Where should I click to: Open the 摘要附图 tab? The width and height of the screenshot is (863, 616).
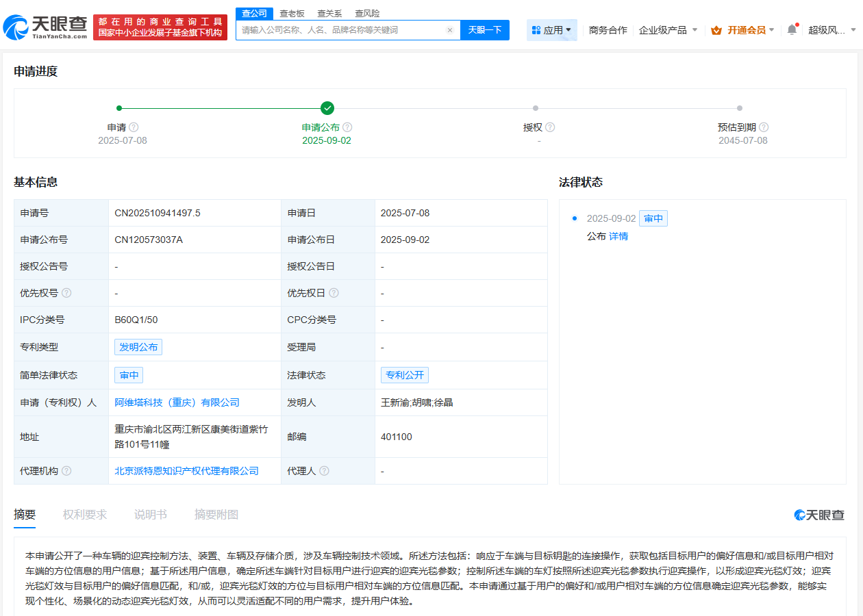click(215, 514)
